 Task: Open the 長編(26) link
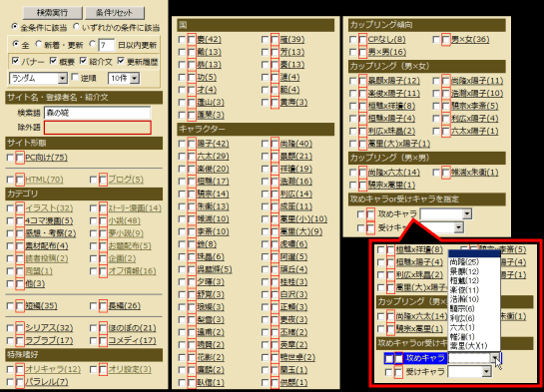124,305
